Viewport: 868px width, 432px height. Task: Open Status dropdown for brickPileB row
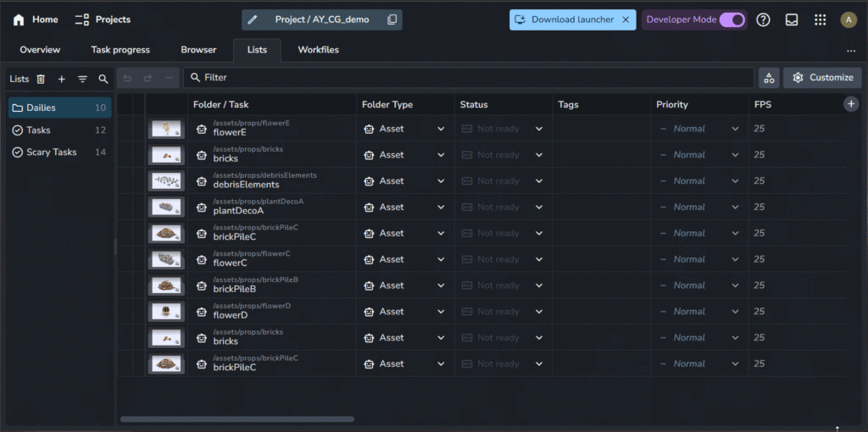pos(504,285)
